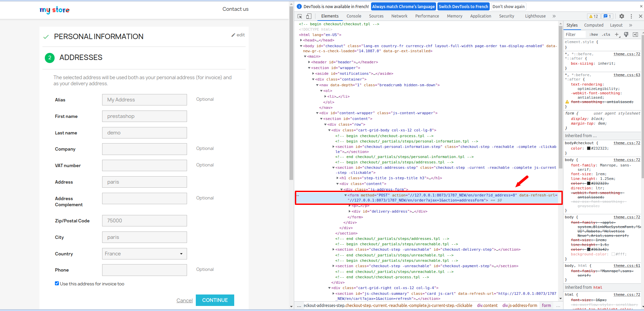Open the 12 warnings indicator
This screenshot has width=644, height=311.
(593, 16)
